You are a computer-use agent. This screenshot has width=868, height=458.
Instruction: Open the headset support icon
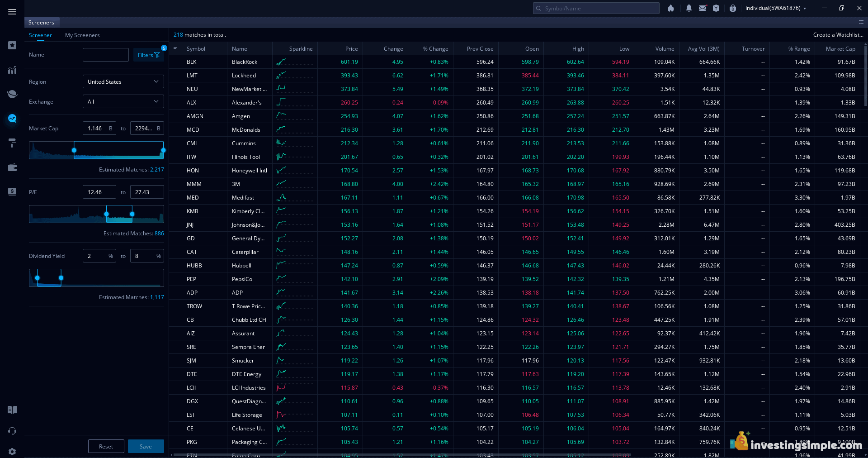12,431
